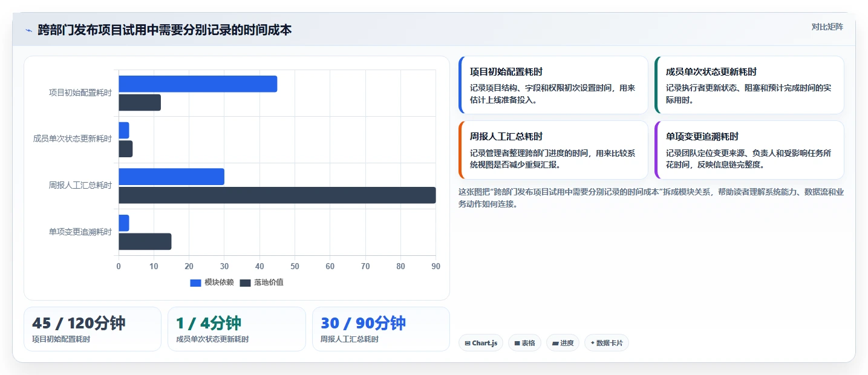The width and height of the screenshot is (868, 375).
Task: Click the 表格 tag chip
Action: [524, 343]
